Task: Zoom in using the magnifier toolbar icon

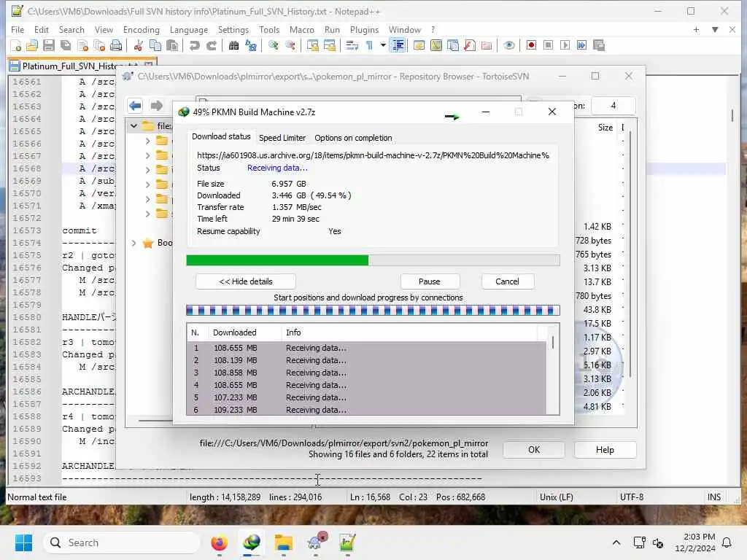Action: tap(274, 46)
